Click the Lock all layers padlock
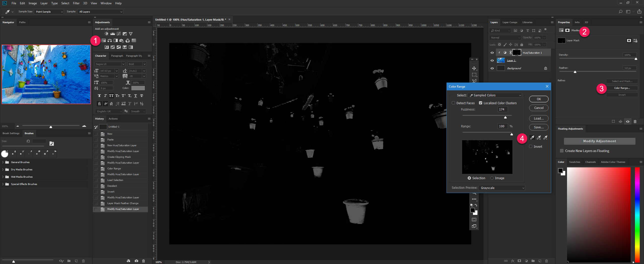Viewport: 644px width, 264px height. (522, 45)
